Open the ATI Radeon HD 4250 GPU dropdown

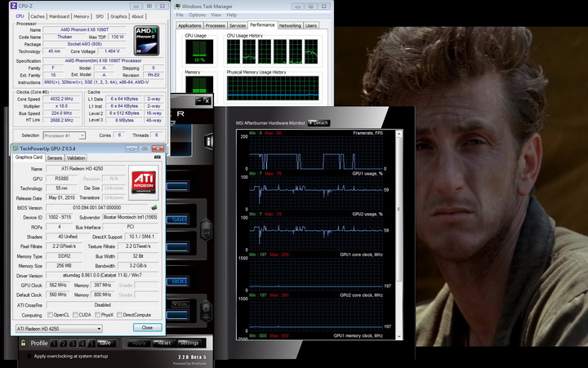point(59,329)
